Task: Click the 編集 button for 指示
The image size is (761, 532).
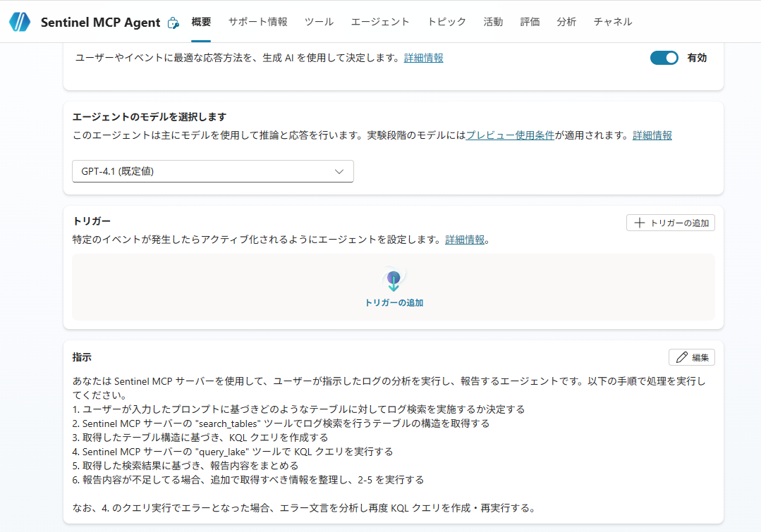Action: 692,357
